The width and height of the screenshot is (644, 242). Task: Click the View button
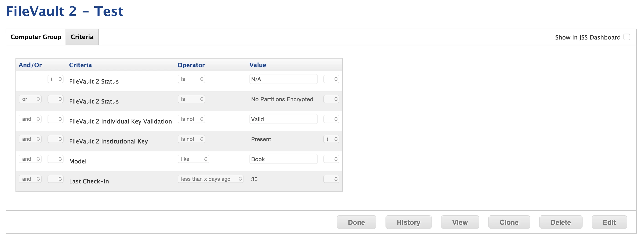(x=460, y=222)
